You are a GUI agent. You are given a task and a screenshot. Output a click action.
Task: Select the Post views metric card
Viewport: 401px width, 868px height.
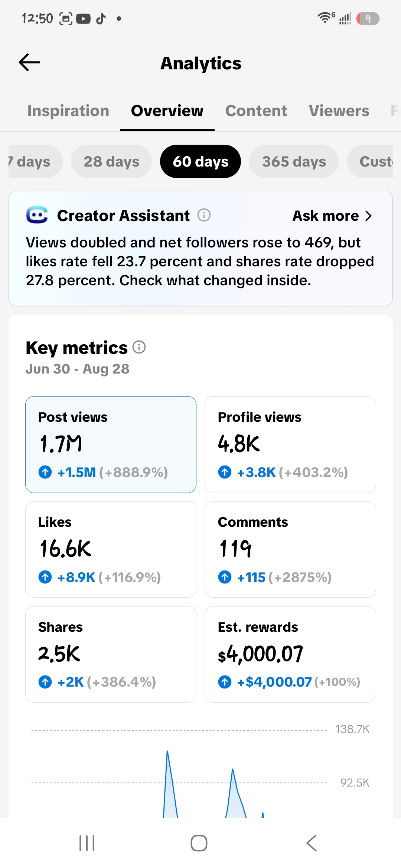tap(111, 444)
